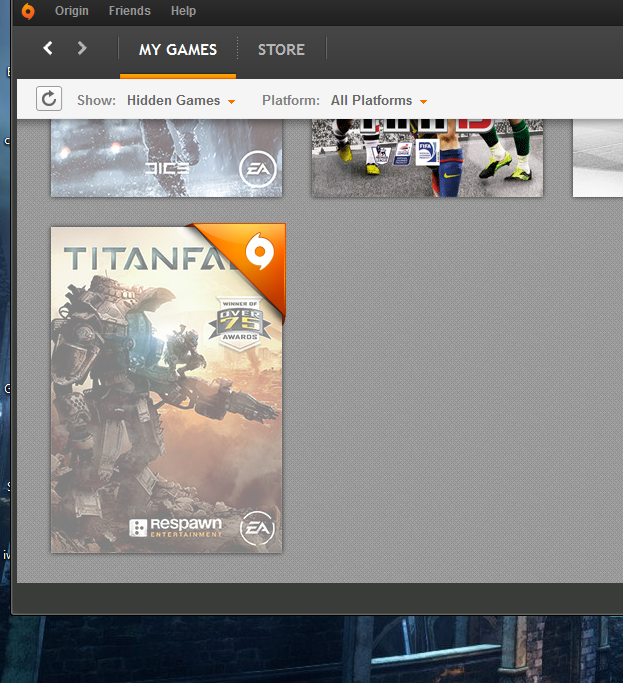
Task: Open the Friends menu
Action: (129, 11)
